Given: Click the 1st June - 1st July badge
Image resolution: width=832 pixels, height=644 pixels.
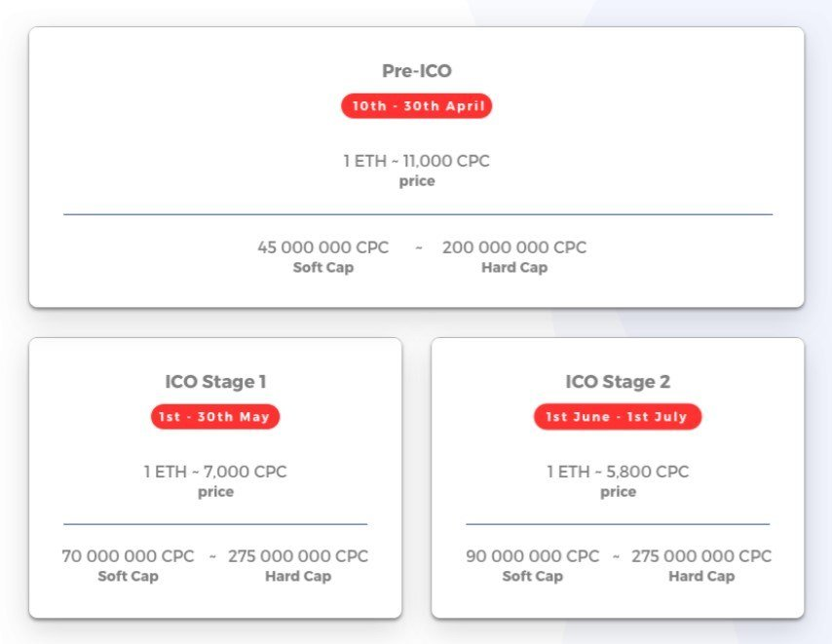Looking at the screenshot, I should click(618, 417).
